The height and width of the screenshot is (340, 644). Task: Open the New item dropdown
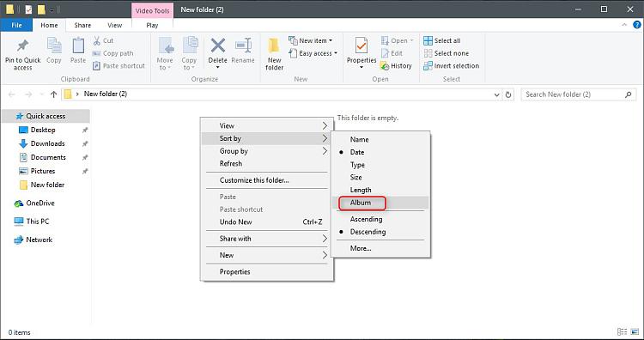[311, 40]
